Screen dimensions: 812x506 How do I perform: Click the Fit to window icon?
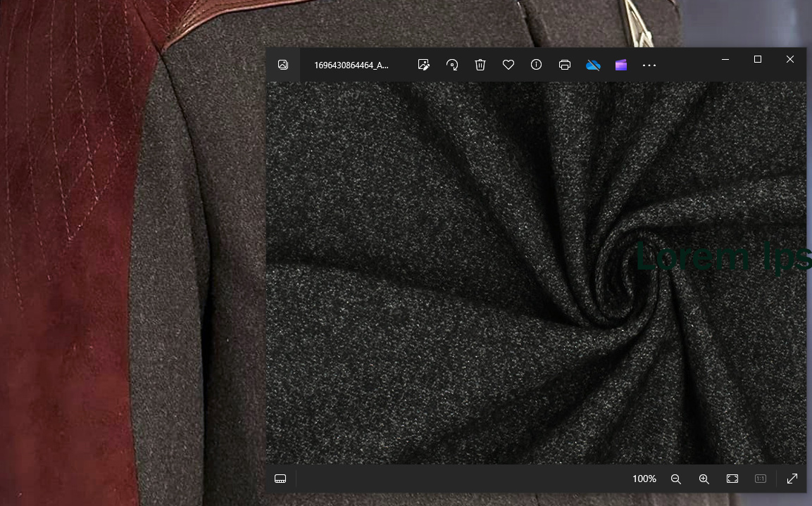point(732,479)
